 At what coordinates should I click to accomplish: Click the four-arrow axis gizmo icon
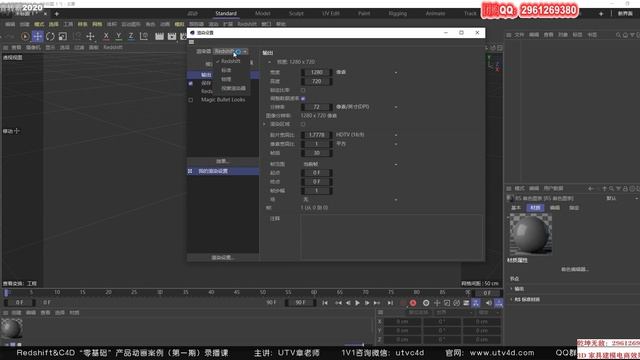[x=90, y=37]
